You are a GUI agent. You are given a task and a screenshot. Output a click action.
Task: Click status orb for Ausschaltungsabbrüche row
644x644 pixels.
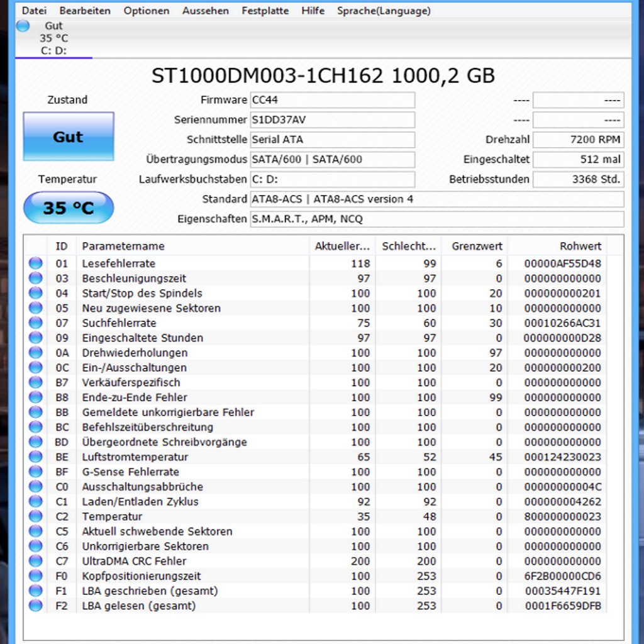pos(36,486)
